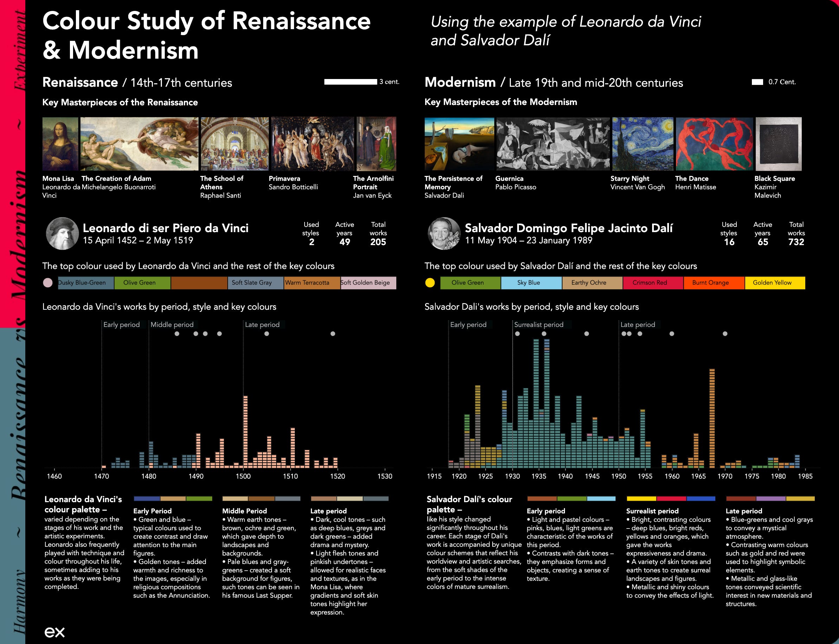Viewport: 839px width, 644px height.
Task: Select the Starry Night thumbnail
Action: tap(642, 144)
